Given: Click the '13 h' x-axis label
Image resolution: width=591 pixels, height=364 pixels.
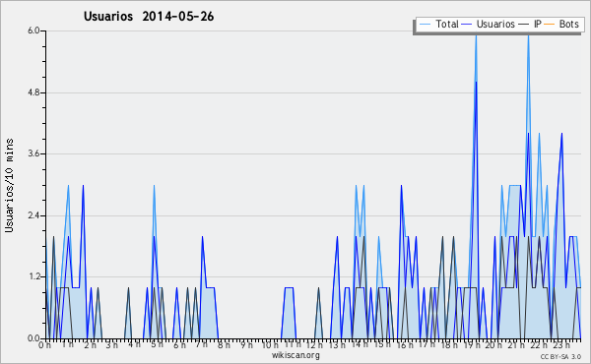Looking at the screenshot, I should [337, 345].
